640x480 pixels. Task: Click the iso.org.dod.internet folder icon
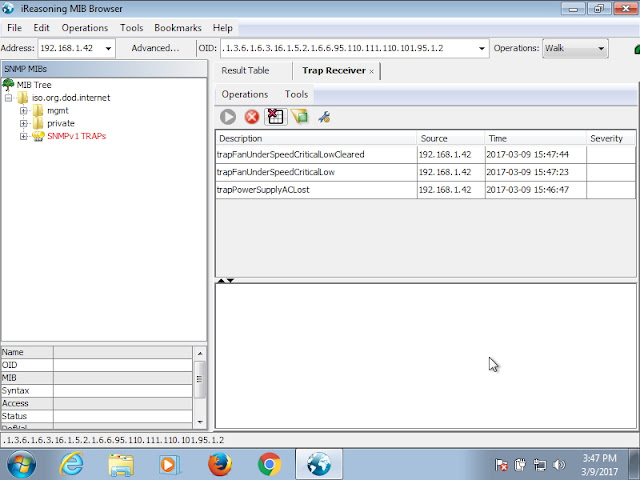22,98
